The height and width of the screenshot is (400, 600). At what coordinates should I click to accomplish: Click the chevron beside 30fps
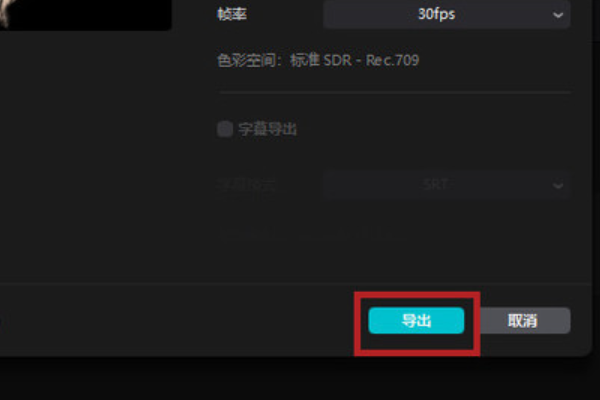coord(558,15)
